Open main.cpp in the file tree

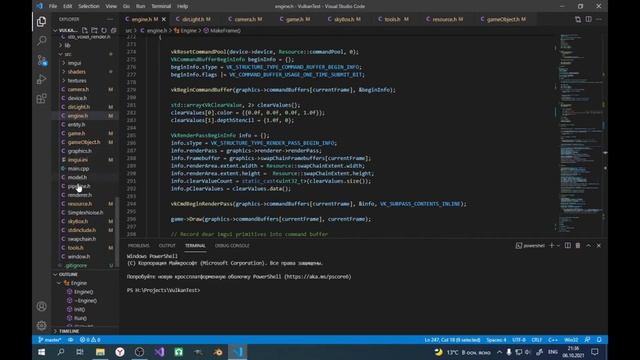[78, 169]
